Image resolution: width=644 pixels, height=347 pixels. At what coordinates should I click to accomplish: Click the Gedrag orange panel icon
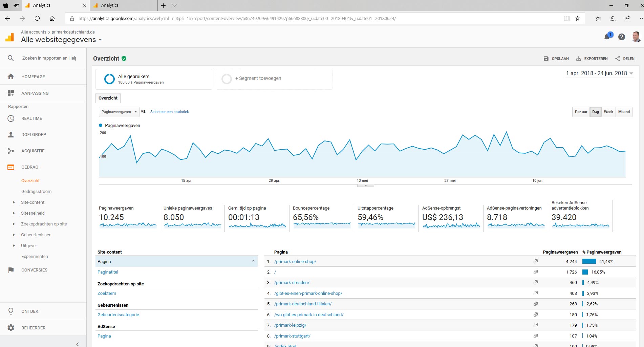coord(11,167)
